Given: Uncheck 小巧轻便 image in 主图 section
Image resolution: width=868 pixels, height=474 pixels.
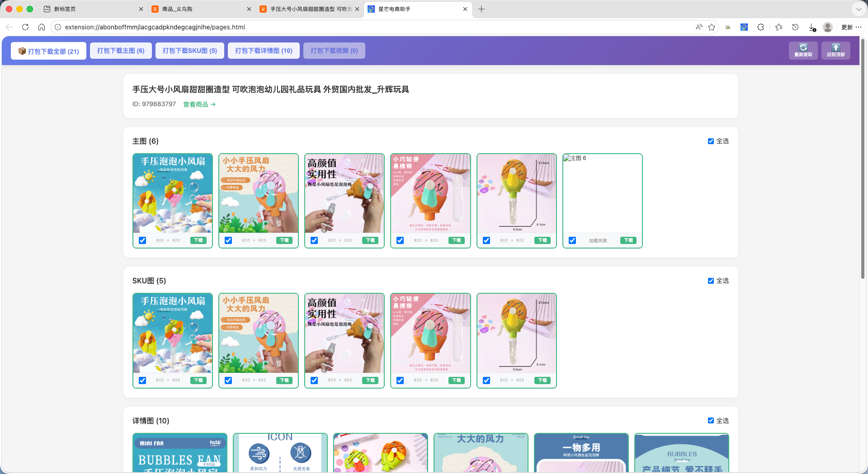Looking at the screenshot, I should 400,240.
